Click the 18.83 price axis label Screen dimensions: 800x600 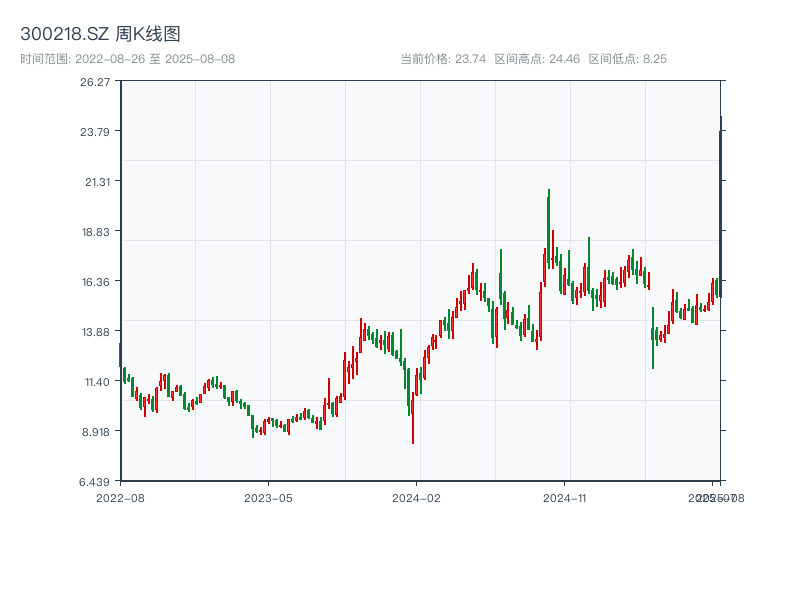click(95, 232)
